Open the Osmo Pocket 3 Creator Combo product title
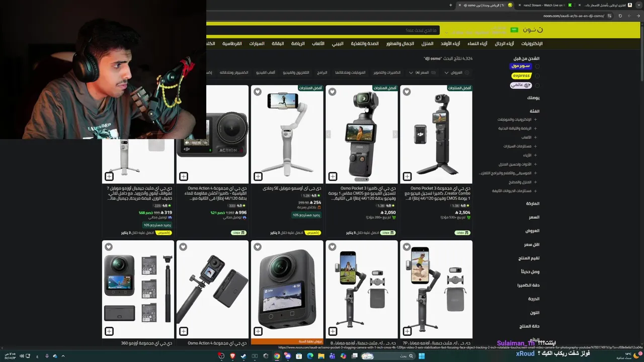The image size is (644, 362). (x=436, y=193)
